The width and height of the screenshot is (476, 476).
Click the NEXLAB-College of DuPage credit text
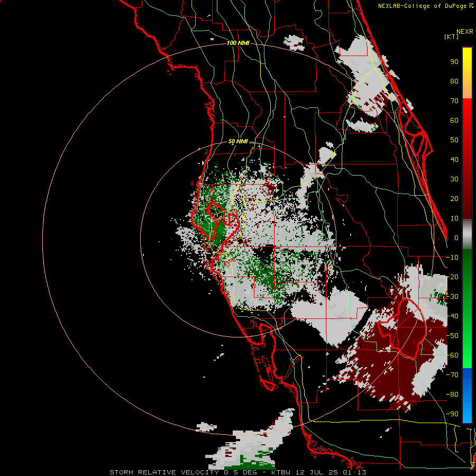click(425, 6)
